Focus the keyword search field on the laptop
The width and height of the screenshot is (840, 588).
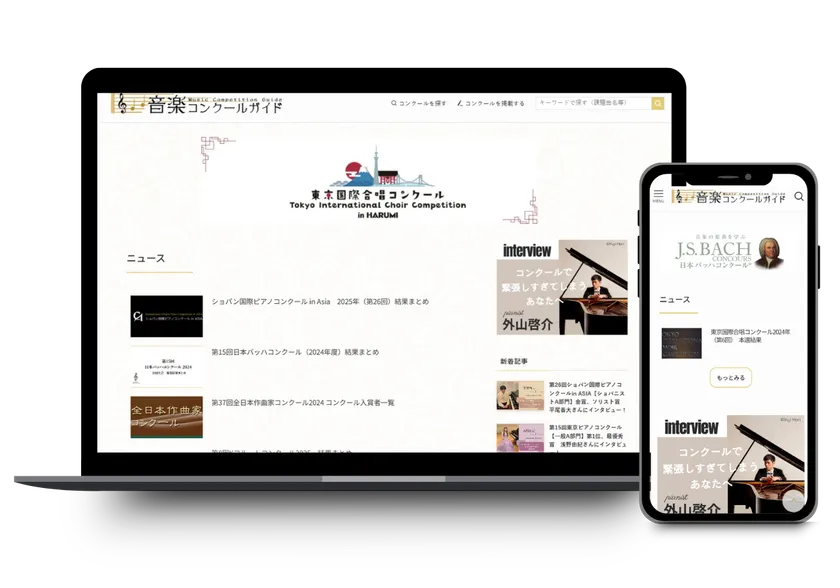tap(593, 103)
